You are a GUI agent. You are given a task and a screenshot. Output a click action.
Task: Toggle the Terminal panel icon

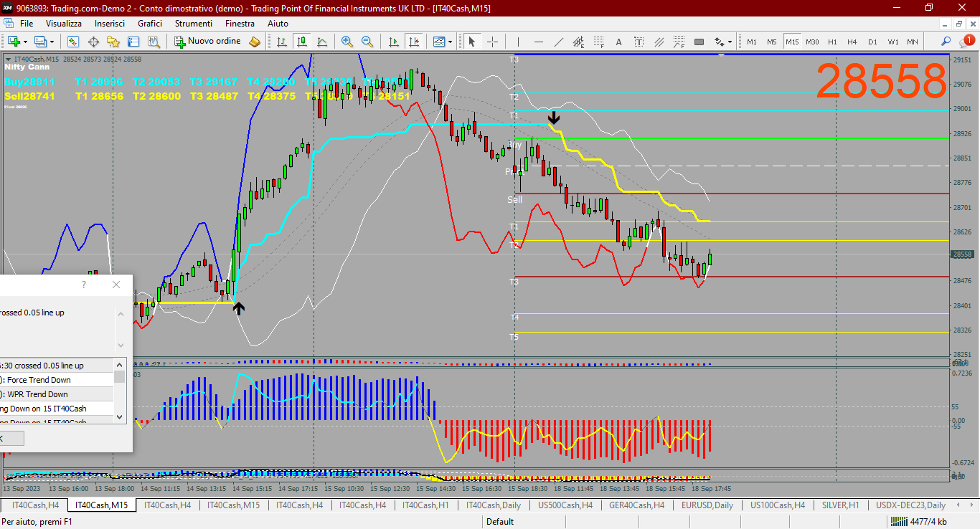pyautogui.click(x=133, y=42)
